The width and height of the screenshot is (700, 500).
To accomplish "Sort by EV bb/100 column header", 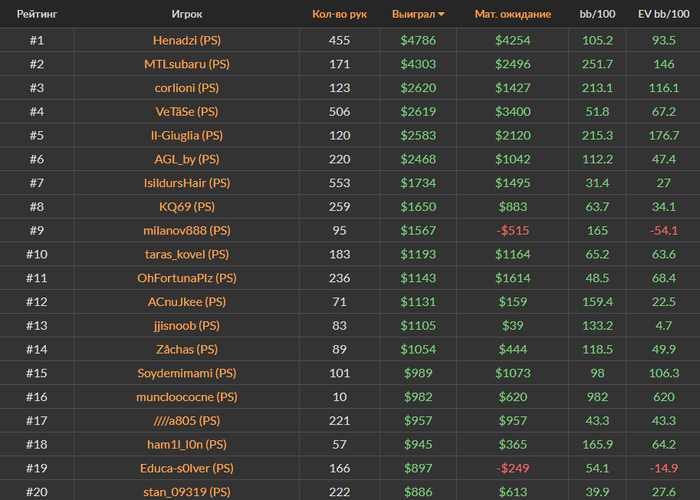I will tap(662, 15).
